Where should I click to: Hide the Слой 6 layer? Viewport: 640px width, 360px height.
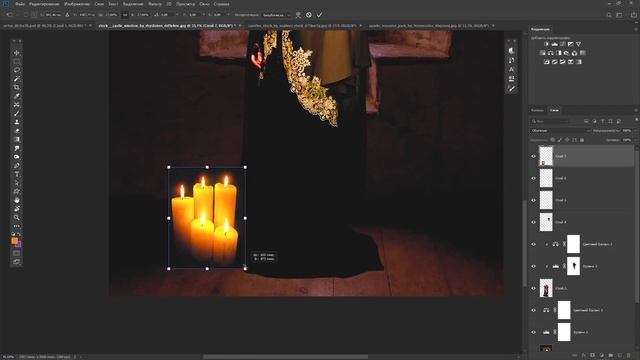click(533, 178)
